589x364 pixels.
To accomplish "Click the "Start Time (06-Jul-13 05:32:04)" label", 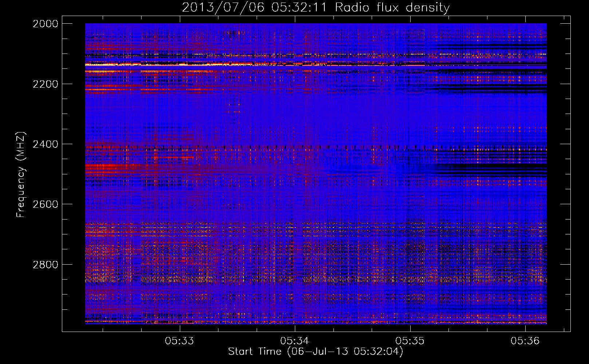I will tap(316, 352).
